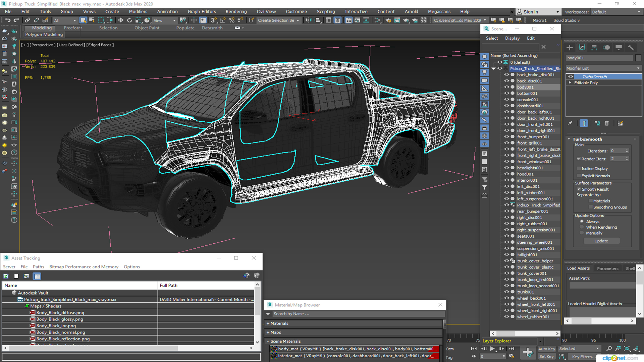Choose the Select and Rotate tool
This screenshot has height=362, width=644.
pyautogui.click(x=129, y=20)
